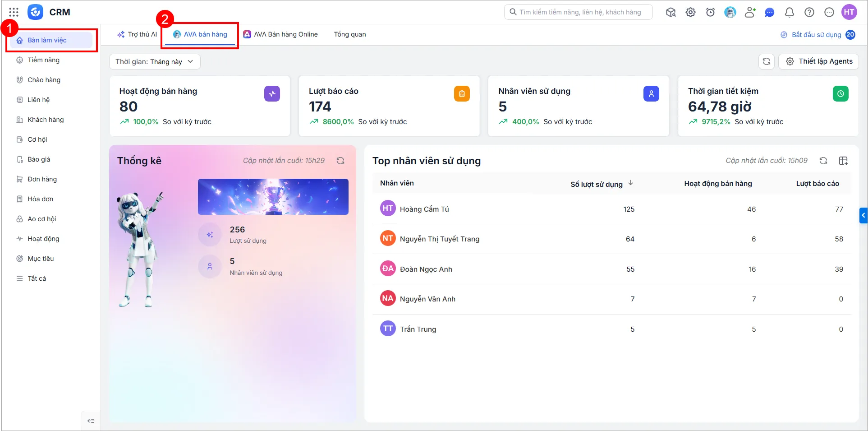Open the HT user profile avatar
The width and height of the screenshot is (868, 431).
(x=849, y=12)
